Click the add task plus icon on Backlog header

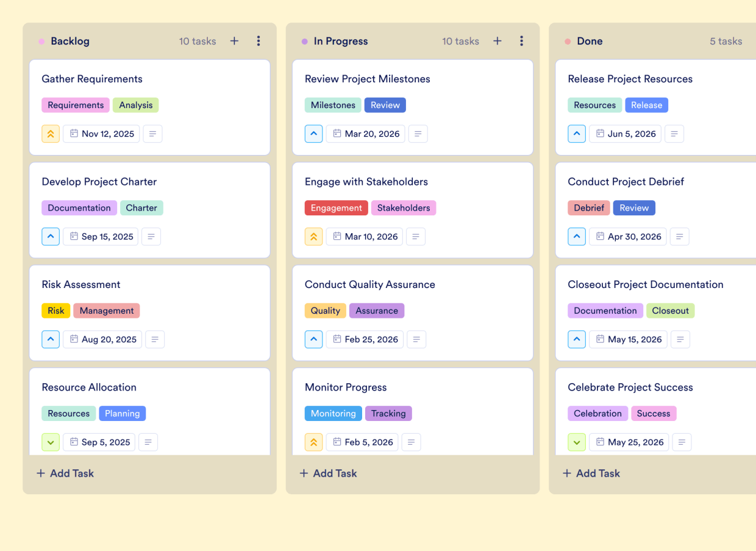tap(234, 41)
